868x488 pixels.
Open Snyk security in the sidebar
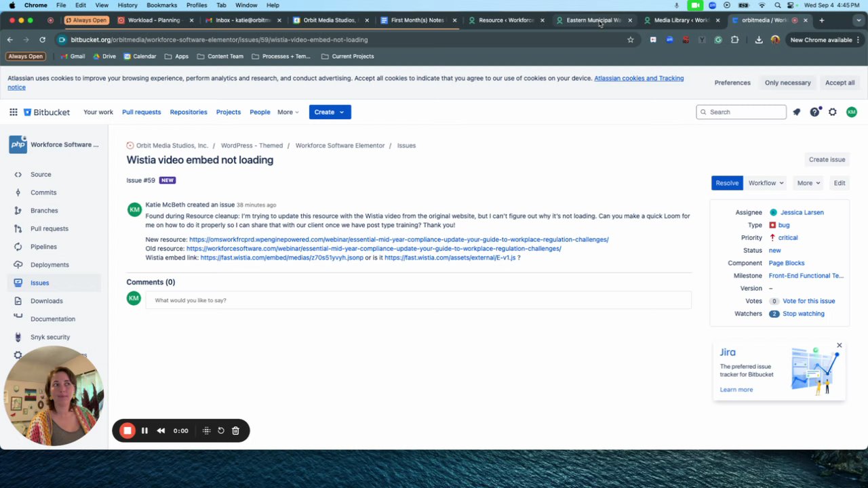(x=50, y=337)
